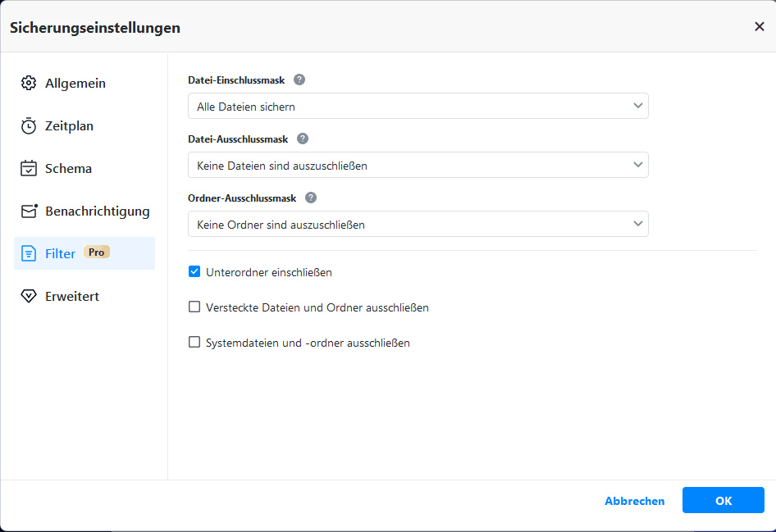
Task: Enable Systemdateien und -ordner ausschließen
Action: (x=194, y=343)
